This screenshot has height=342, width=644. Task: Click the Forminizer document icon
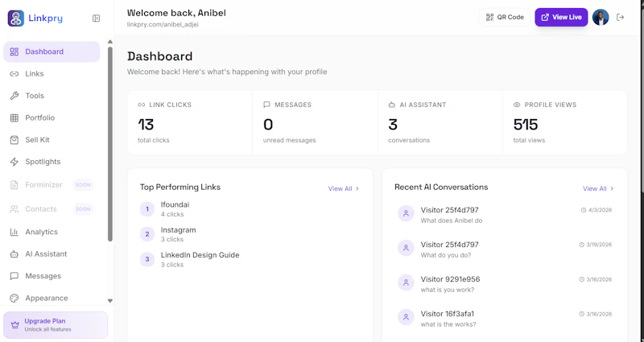pos(14,185)
